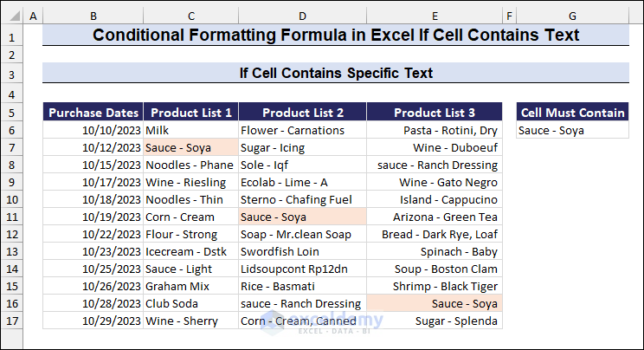
Task: Click the 'Wine - Sherry' cell
Action: pyautogui.click(x=190, y=321)
